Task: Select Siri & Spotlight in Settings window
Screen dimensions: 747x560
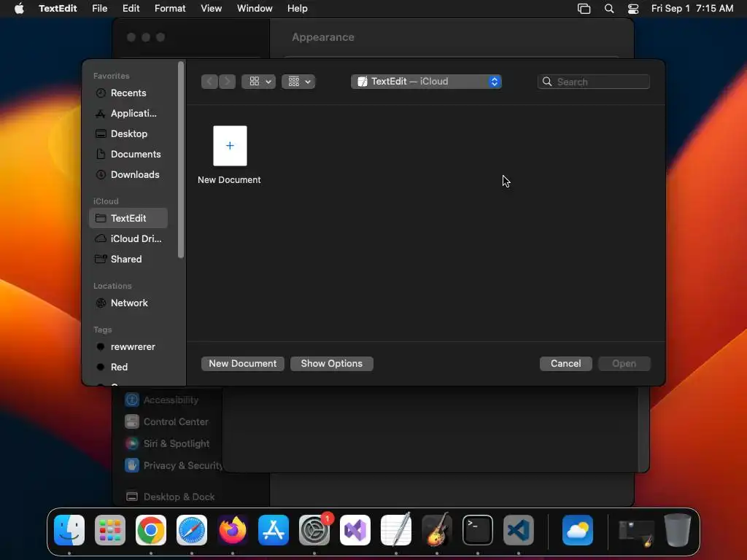Action: tap(167, 444)
